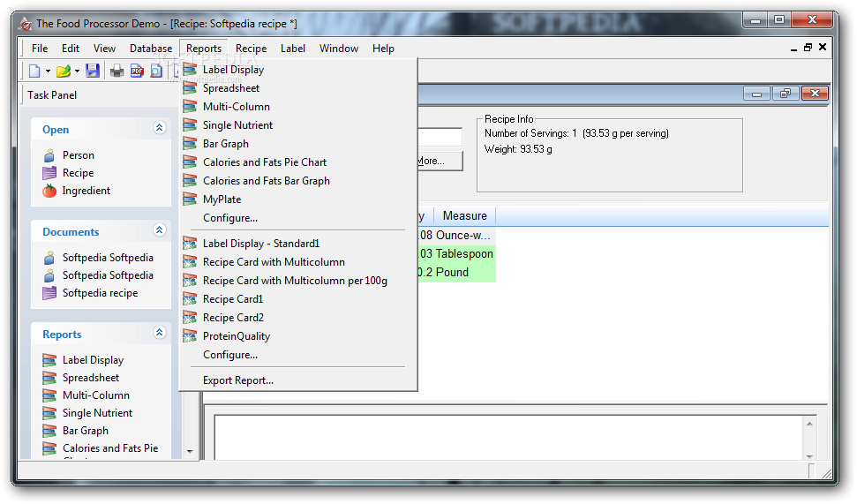Click the notes area scroll up arrow
The height and width of the screenshot is (504, 857).
tap(809, 424)
